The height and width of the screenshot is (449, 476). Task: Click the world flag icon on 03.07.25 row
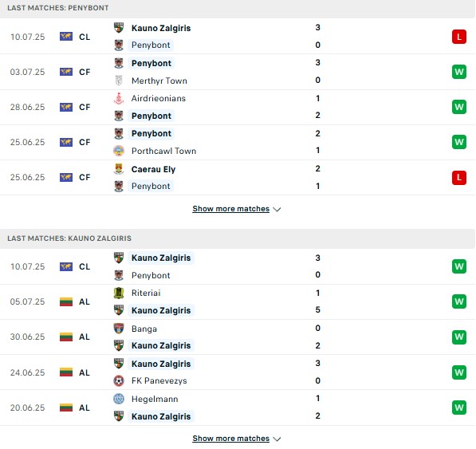coord(66,72)
